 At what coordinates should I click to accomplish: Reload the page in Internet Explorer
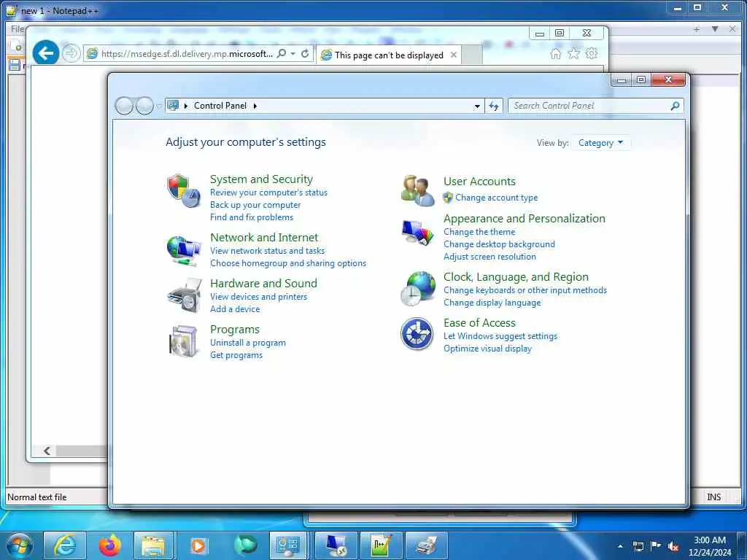tap(306, 53)
